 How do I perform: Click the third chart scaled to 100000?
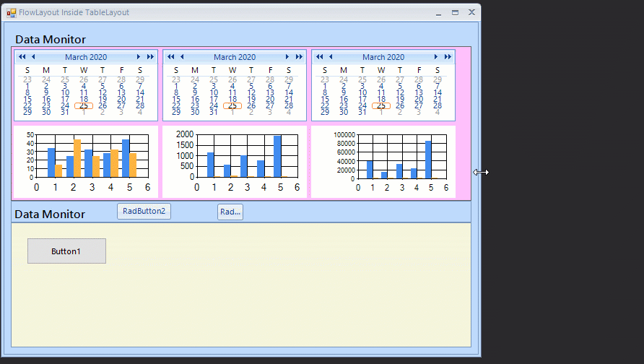383,162
